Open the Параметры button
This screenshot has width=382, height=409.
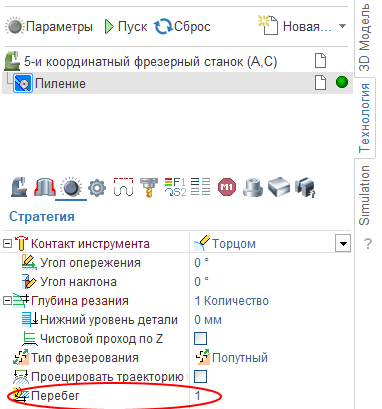click(49, 26)
